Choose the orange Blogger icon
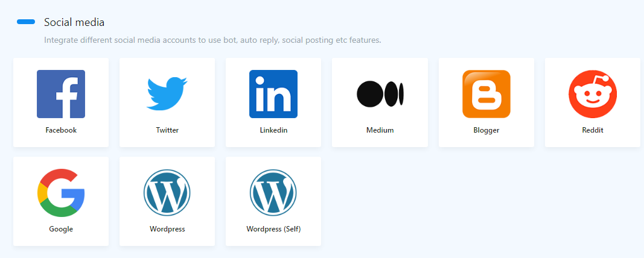The width and height of the screenshot is (644, 258). click(x=486, y=94)
